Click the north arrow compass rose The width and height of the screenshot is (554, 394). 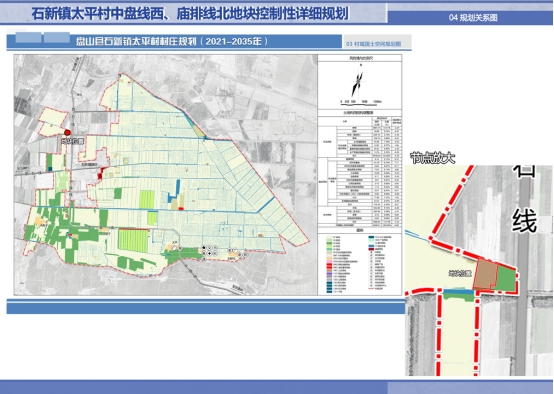358,83
